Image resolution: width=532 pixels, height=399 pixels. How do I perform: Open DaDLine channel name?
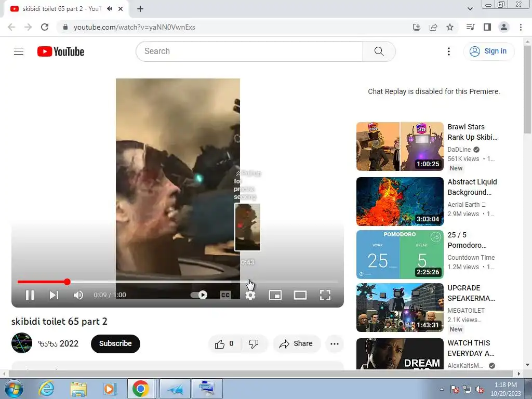459,149
